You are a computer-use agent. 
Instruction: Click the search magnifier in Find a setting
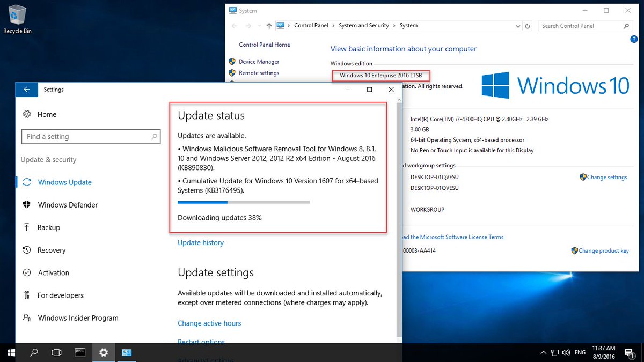point(155,137)
